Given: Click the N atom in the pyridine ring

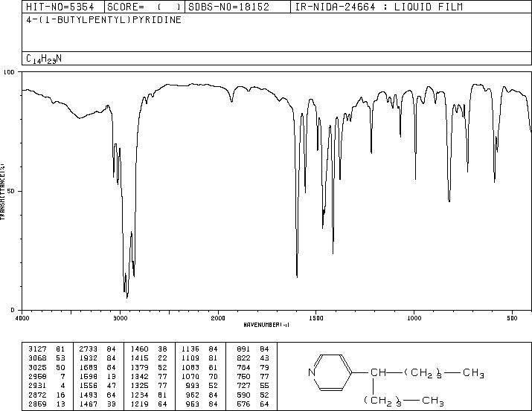Looking at the screenshot, I should [x=312, y=372].
